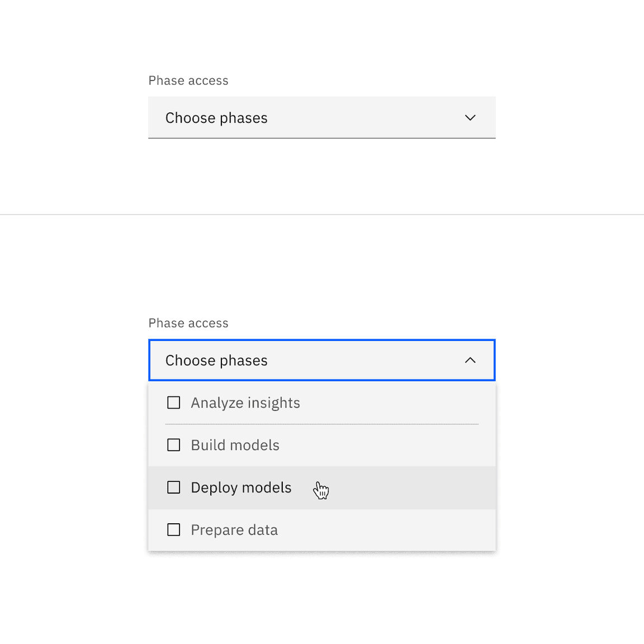Screen dimensions: 644x644
Task: Select the Prepare data list option
Action: (234, 529)
